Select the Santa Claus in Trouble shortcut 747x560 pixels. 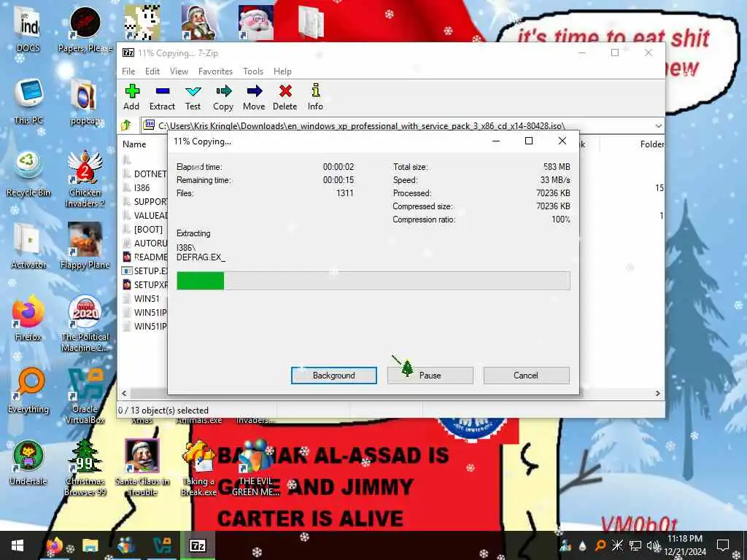point(142,467)
